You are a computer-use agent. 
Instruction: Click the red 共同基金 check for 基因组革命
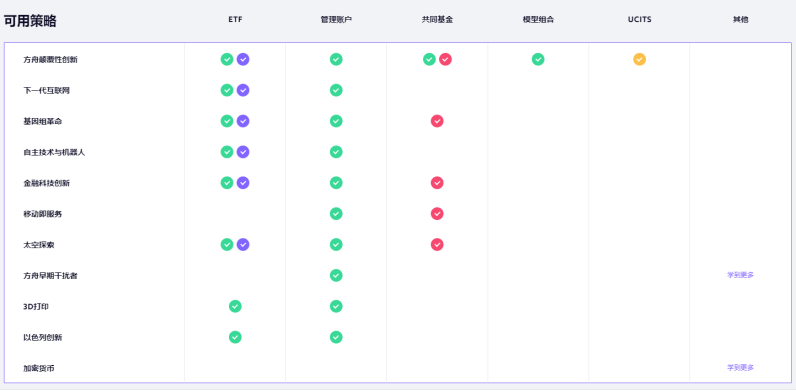[x=437, y=121]
